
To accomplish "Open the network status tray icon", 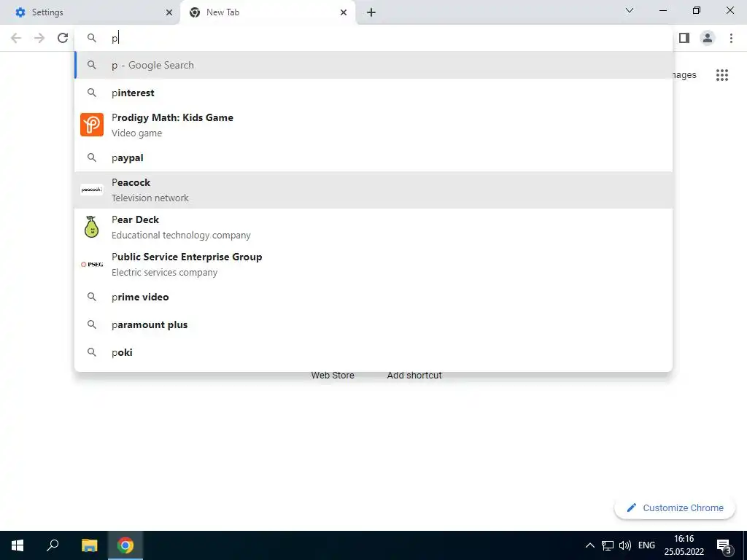I will 608,545.
